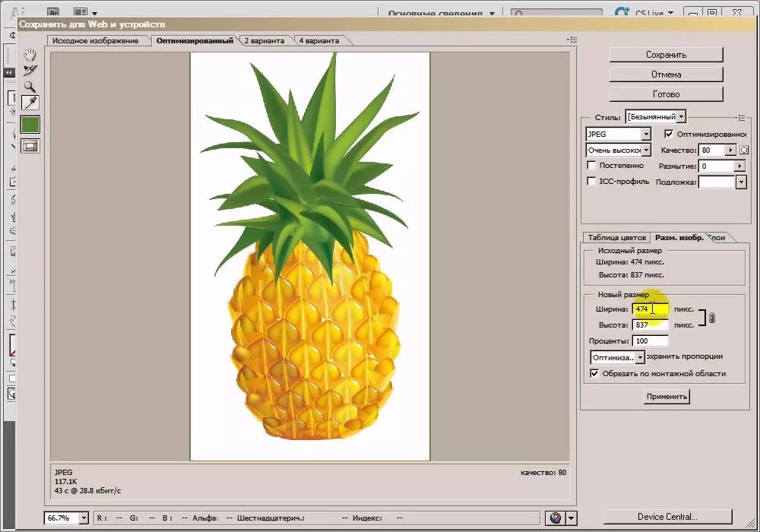Open the Качество slider arrow

730,150
